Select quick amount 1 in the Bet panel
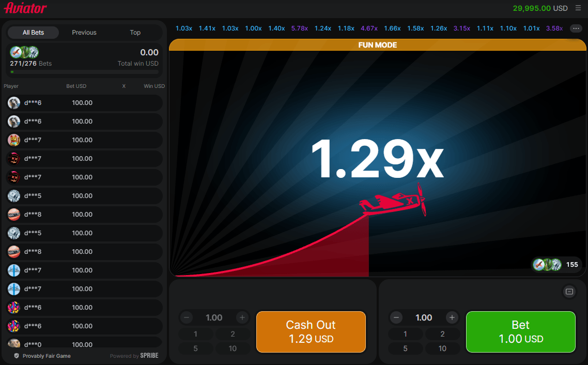 click(x=406, y=334)
